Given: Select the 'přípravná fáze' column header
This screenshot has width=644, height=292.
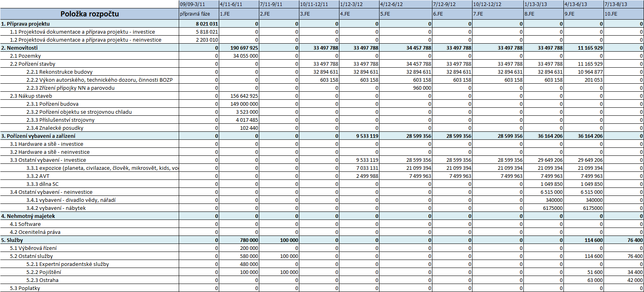Looking at the screenshot, I should 199,14.
